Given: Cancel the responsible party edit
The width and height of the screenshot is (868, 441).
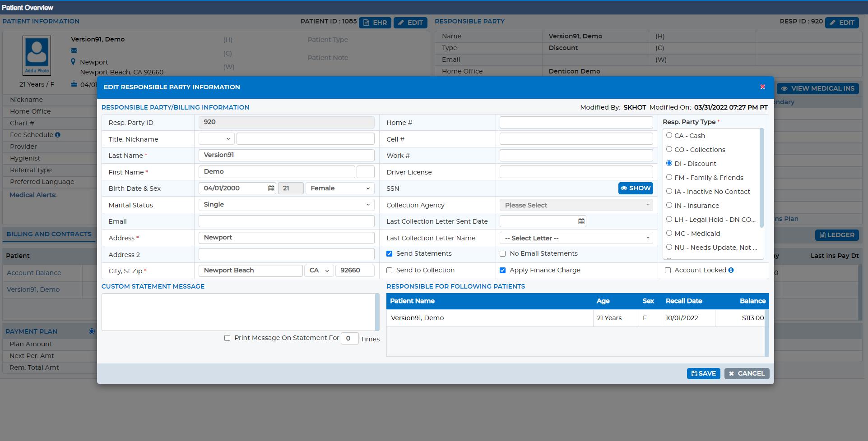Looking at the screenshot, I should [747, 373].
